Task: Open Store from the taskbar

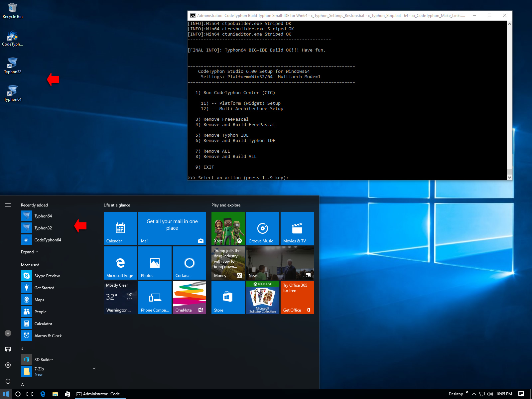Action: click(67, 394)
